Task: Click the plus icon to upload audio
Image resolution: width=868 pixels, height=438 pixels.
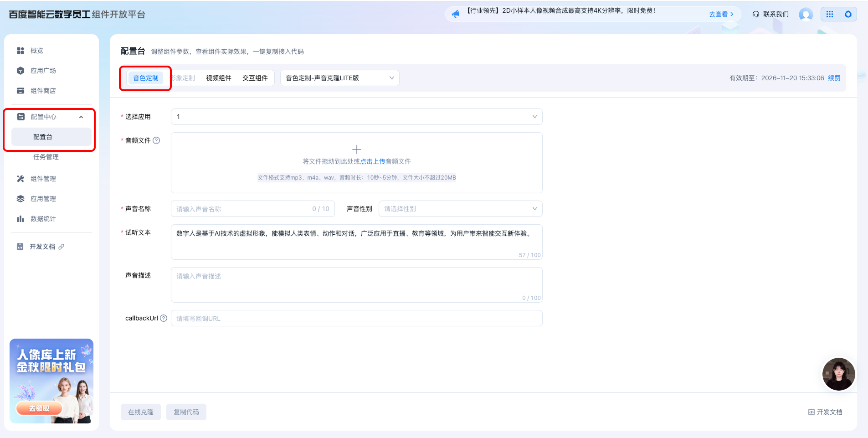Action: (357, 149)
